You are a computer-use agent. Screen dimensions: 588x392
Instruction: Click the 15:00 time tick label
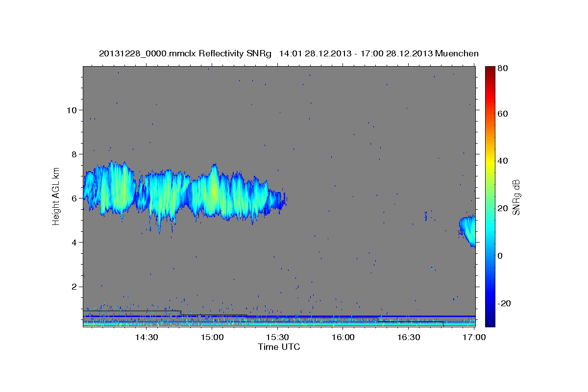212,338
